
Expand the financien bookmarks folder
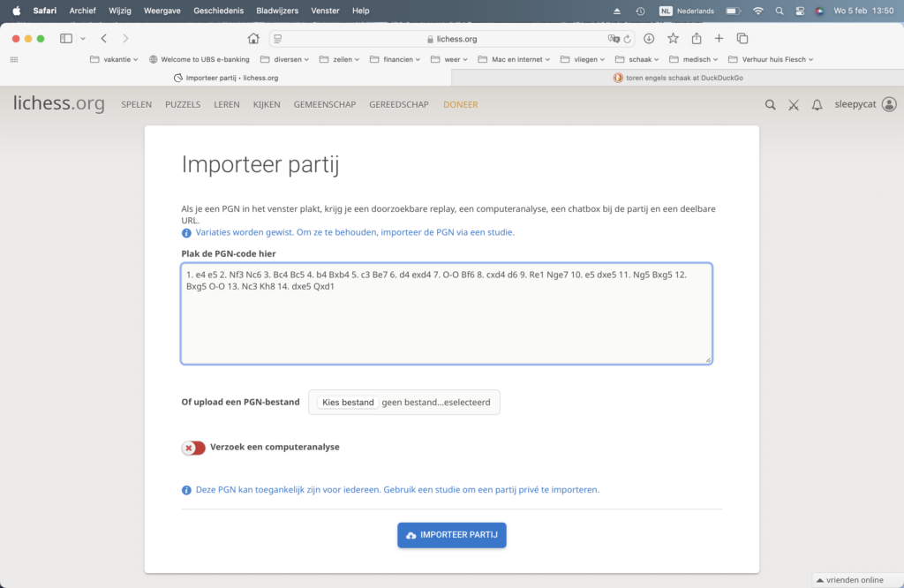(x=395, y=59)
